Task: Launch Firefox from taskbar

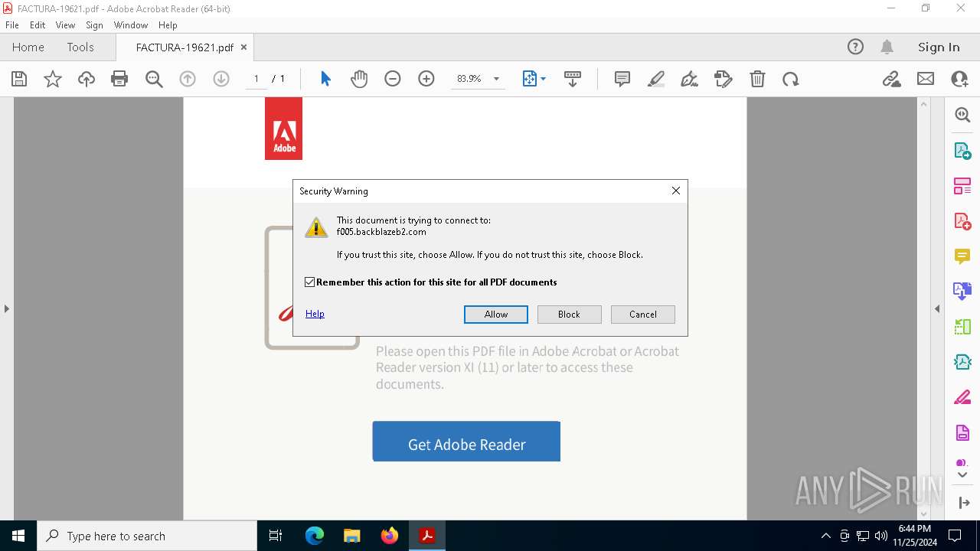Action: tap(390, 536)
